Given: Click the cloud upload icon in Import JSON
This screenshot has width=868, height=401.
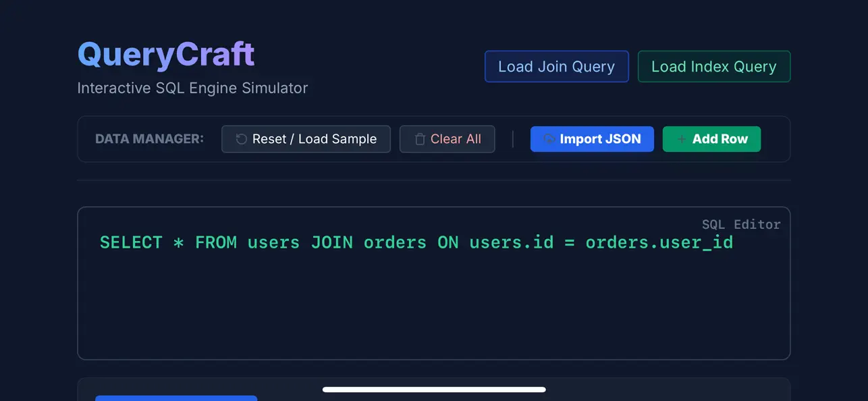Looking at the screenshot, I should 549,139.
